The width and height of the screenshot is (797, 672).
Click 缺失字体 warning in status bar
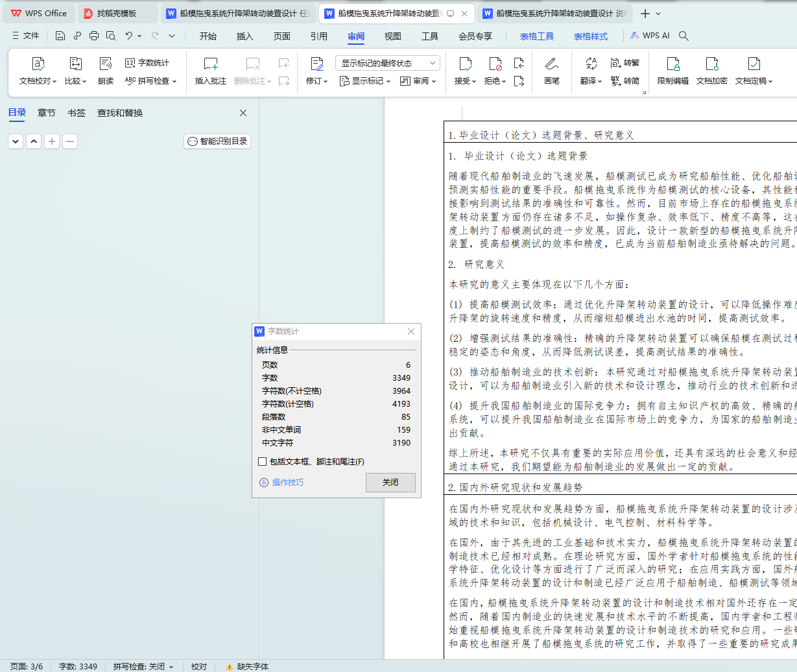[247, 666]
